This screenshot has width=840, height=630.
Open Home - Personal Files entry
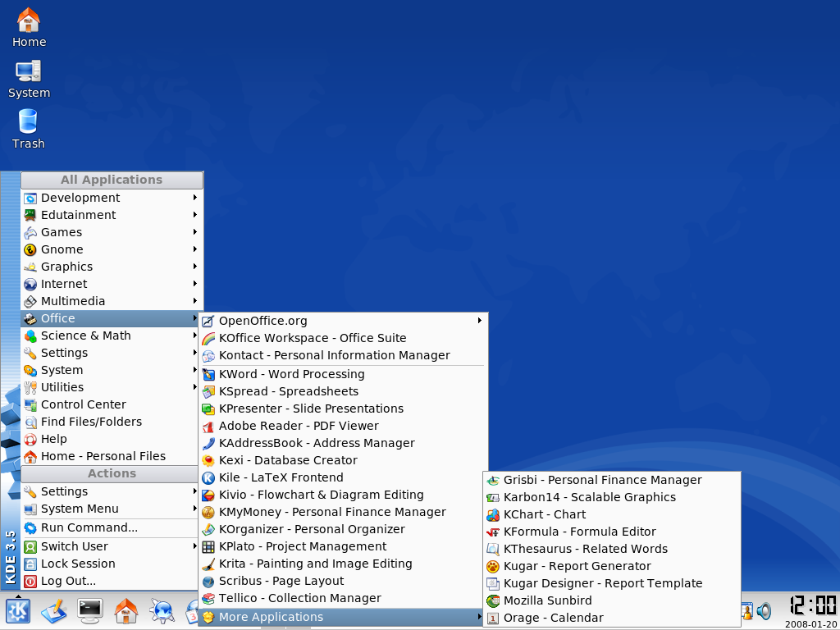pos(111,456)
